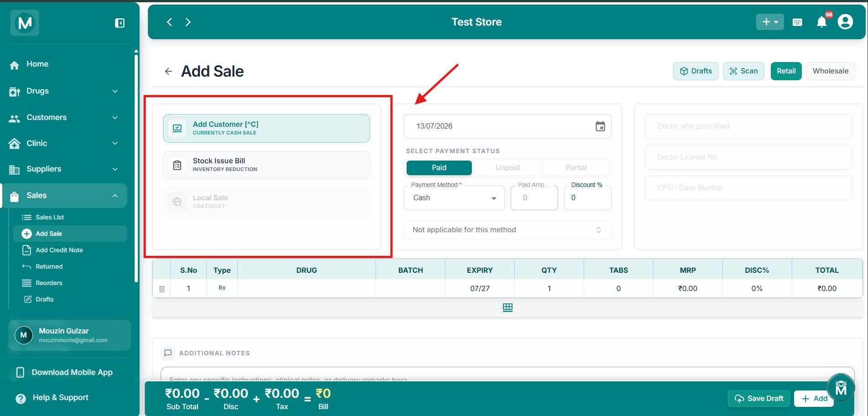Screen dimensions: 868x416
Task: Click the M avatar for Mouzin Gulzar
Action: pos(24,335)
